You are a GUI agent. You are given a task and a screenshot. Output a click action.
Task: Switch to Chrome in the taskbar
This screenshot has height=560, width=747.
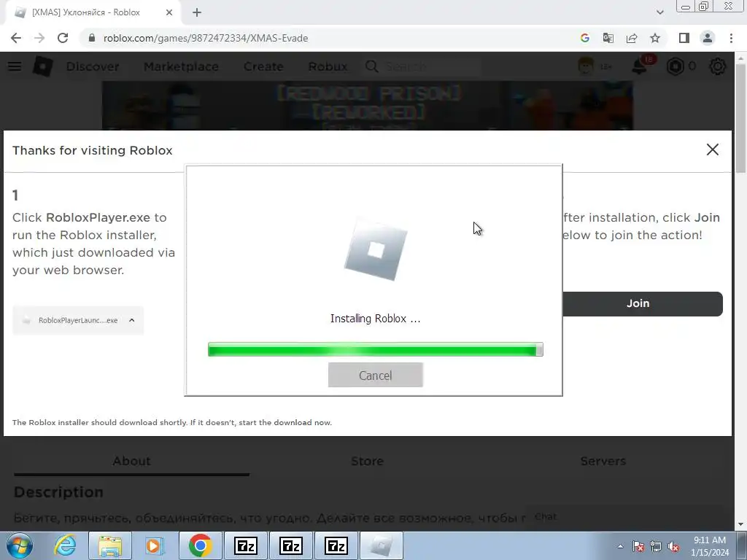coord(200,545)
